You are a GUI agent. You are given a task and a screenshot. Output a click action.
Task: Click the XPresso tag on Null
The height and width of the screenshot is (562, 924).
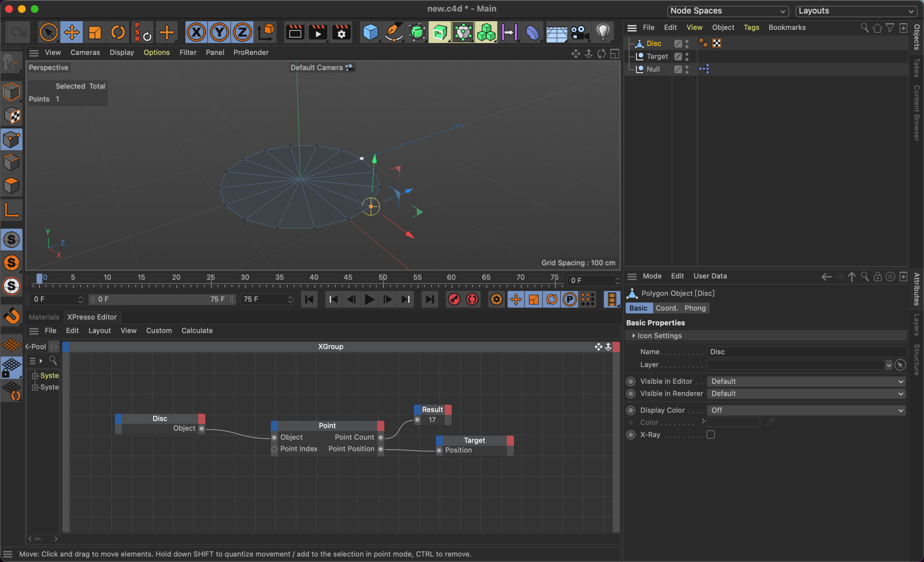point(704,69)
